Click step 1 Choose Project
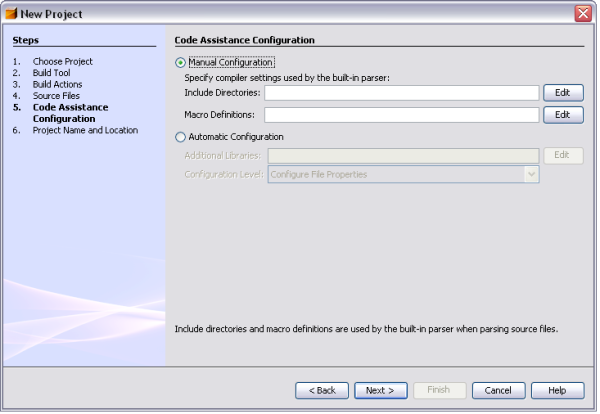600x414 pixels. 63,62
